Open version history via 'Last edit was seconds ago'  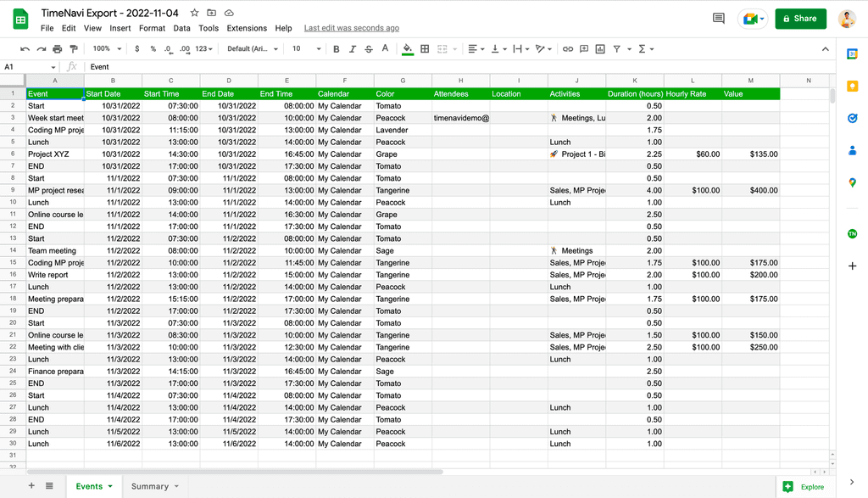351,27
